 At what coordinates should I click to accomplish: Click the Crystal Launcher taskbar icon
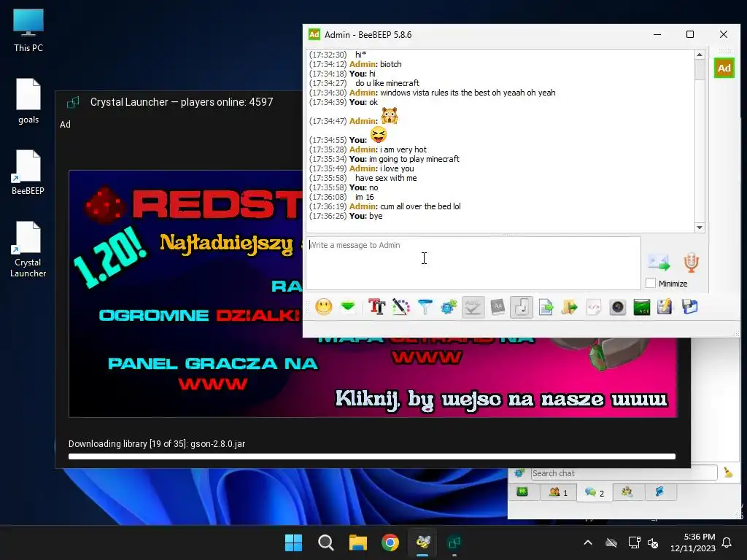pos(454,542)
